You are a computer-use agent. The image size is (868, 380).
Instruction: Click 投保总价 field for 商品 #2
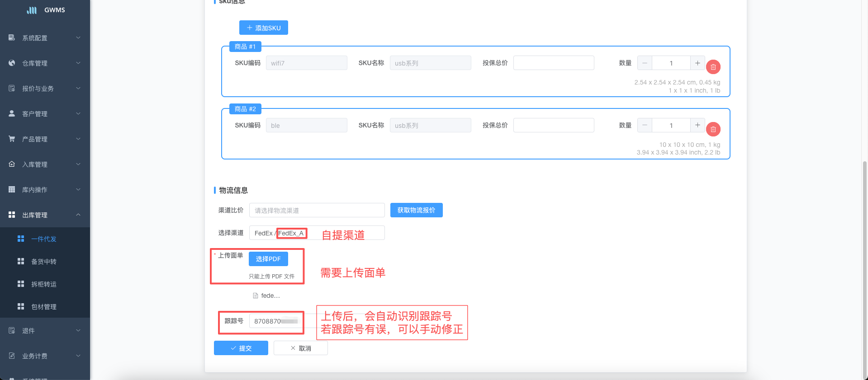click(x=554, y=125)
